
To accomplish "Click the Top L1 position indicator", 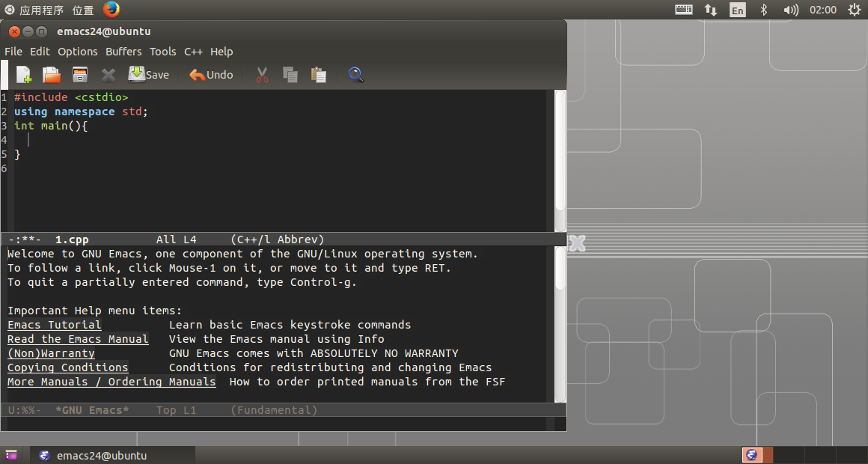I will click(x=176, y=410).
